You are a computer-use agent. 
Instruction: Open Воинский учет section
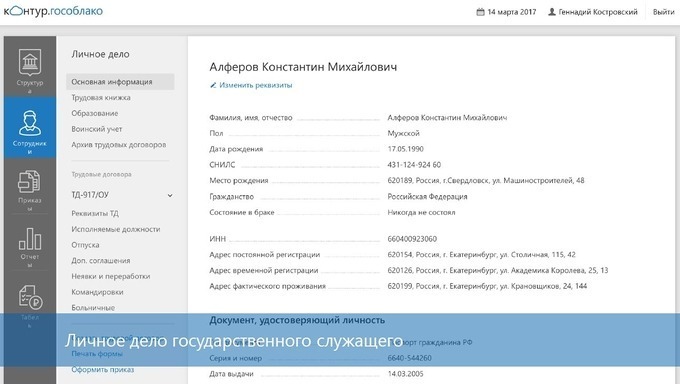97,129
